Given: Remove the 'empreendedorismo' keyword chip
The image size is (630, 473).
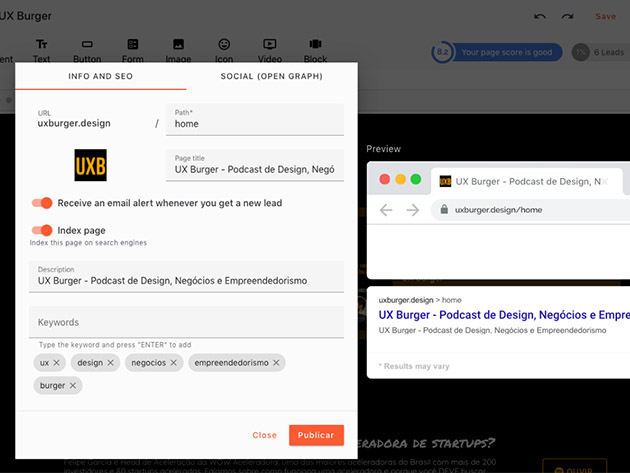Looking at the screenshot, I should point(276,362).
